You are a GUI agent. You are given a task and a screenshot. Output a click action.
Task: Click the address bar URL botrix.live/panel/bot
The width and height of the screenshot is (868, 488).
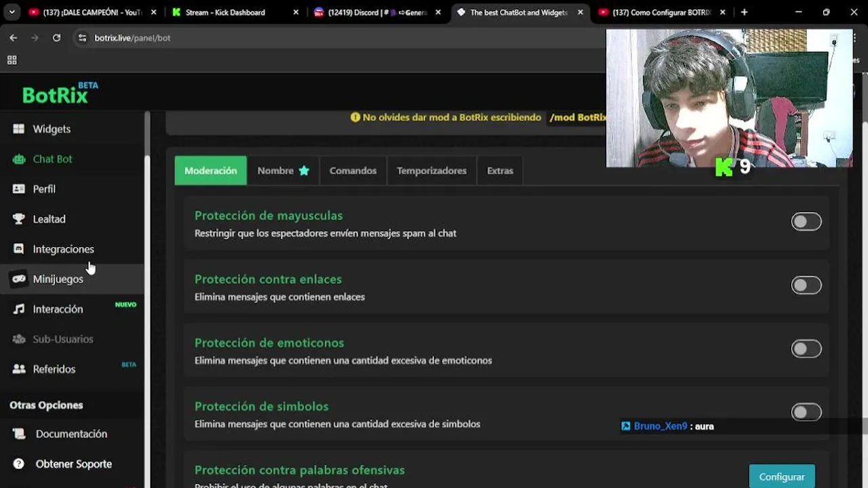132,38
